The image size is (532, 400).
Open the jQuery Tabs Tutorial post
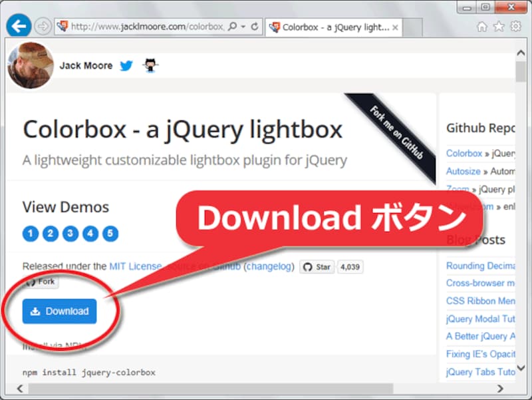[x=480, y=372]
